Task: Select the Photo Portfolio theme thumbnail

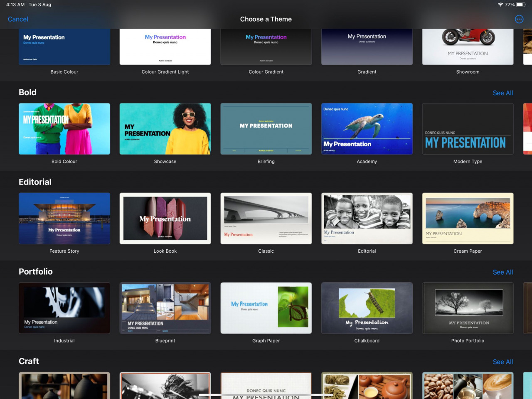Action: [468, 308]
